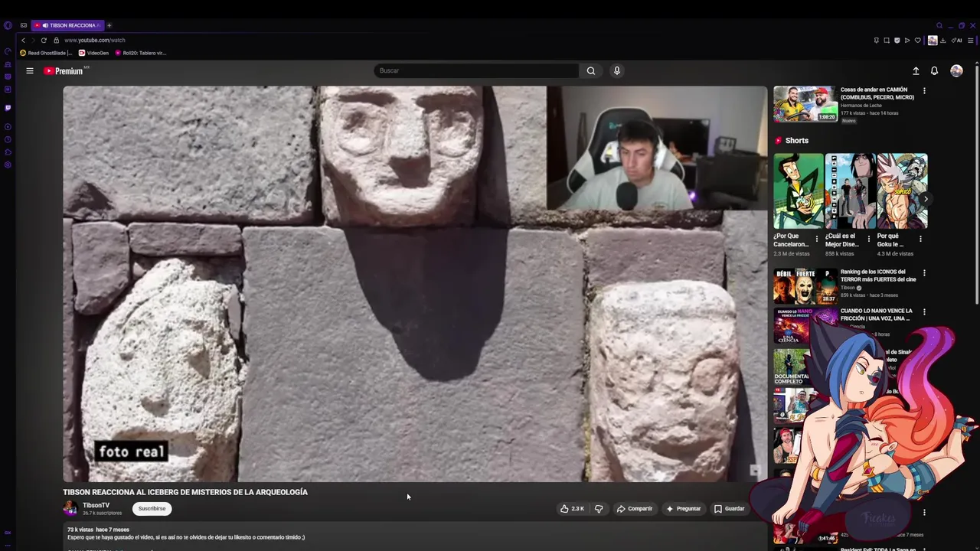Click the padlock site info icon
The width and height of the screenshot is (980, 551).
56,40
